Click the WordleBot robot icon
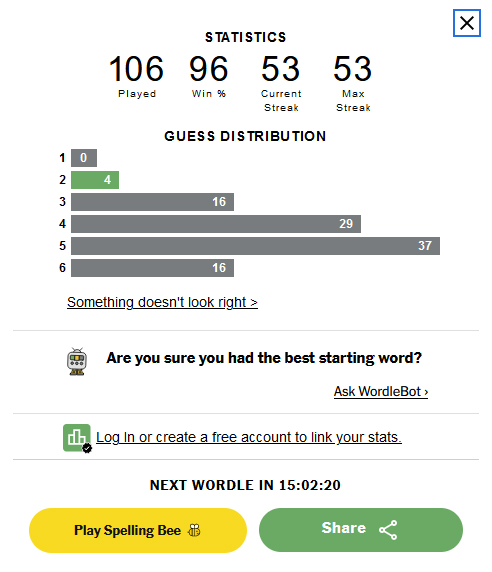This screenshot has height=572, width=492. pos(77,362)
